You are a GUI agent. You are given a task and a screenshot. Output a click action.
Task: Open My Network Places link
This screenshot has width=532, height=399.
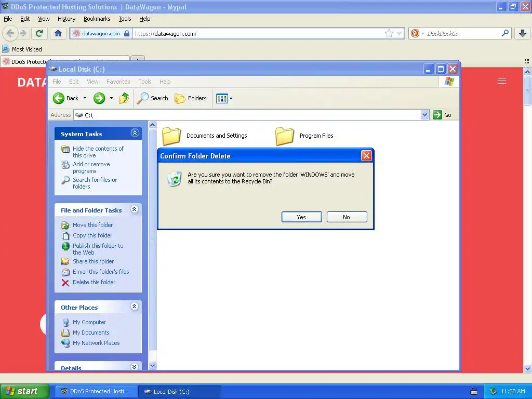[96, 343]
